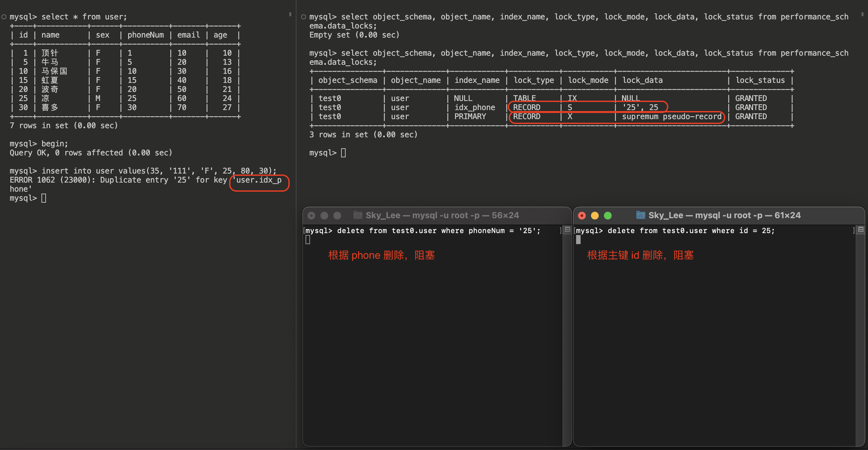Click the blocked cursor under the phoneNum delete command
The height and width of the screenshot is (450, 868).
coord(308,240)
